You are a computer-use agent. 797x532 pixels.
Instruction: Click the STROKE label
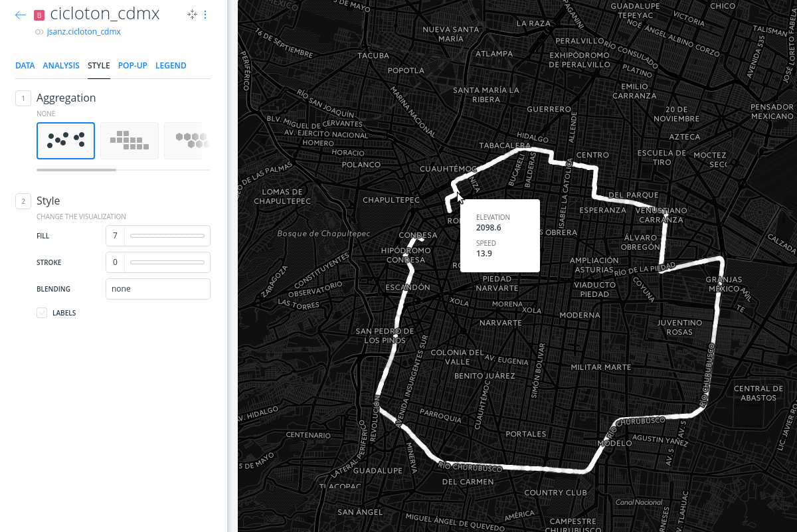[48, 262]
